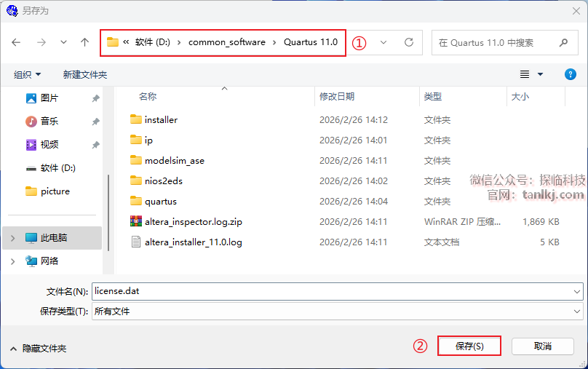The height and width of the screenshot is (369, 588).
Task: Click the 此电脑 monitor icon
Action: click(31, 238)
